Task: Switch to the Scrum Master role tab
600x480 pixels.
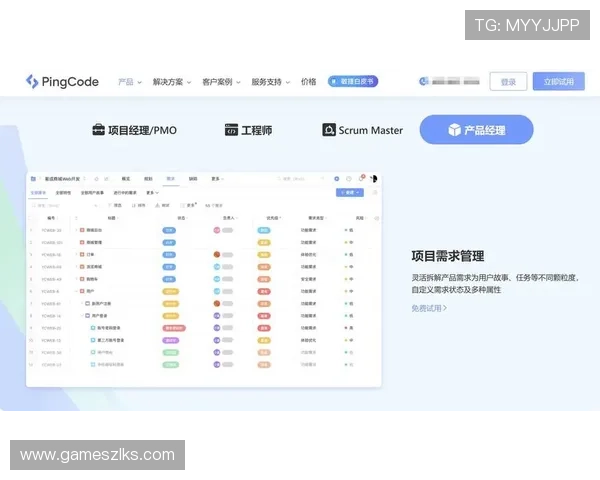Action: [363, 130]
